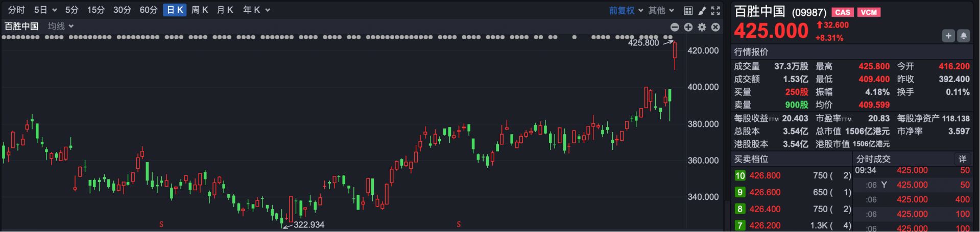Open the 前复权 adjustment dropdown
The width and height of the screenshot is (980, 232).
626,10
